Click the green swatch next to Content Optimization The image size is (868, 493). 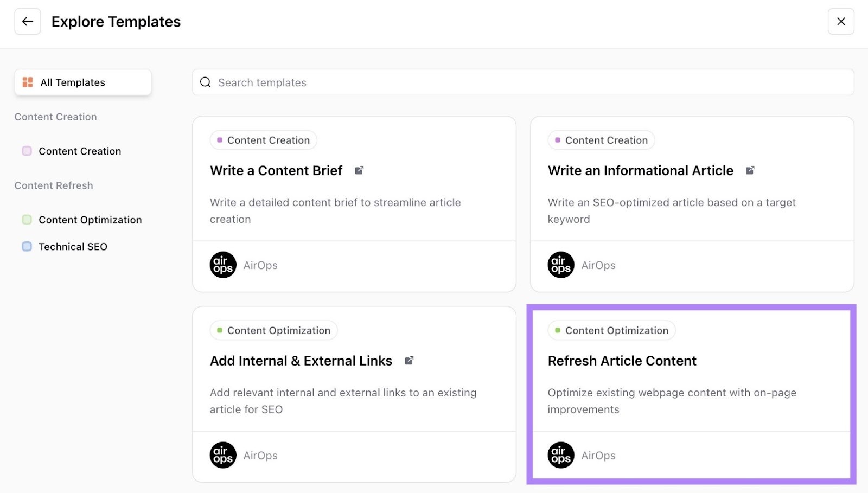click(27, 220)
